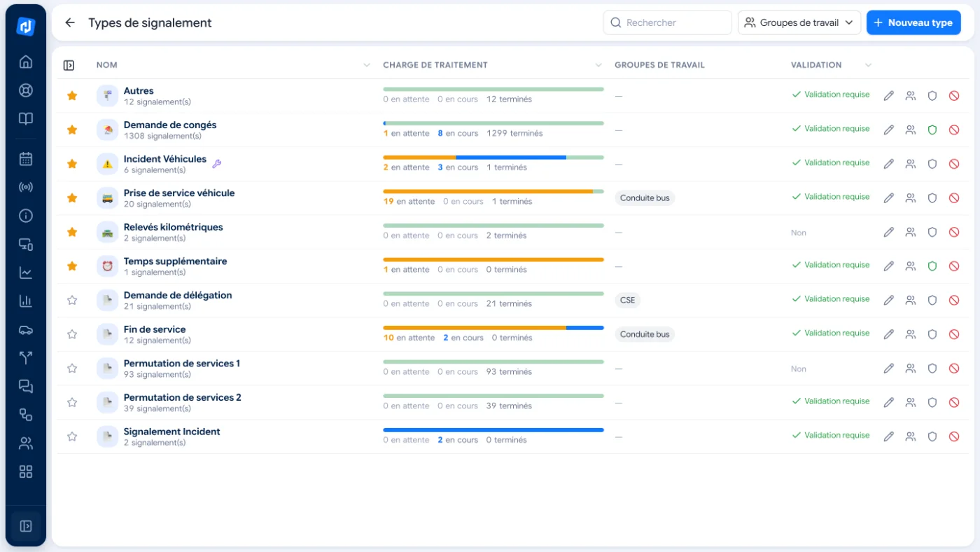The width and height of the screenshot is (980, 552).
Task: Star the Fin de service type
Action: coord(72,334)
